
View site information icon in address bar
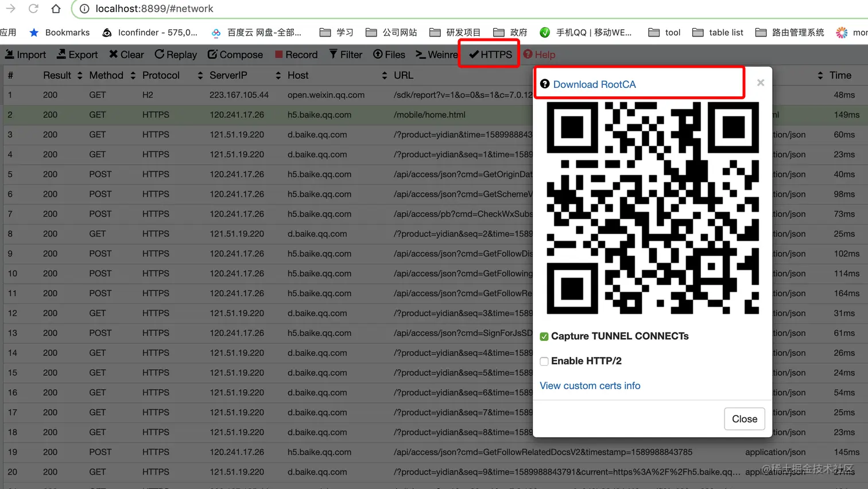pos(84,9)
